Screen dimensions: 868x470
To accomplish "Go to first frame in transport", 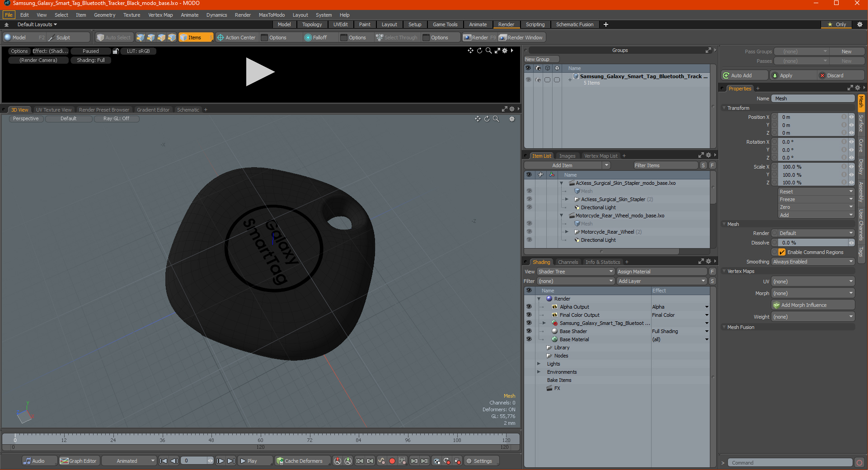I will 164,461.
